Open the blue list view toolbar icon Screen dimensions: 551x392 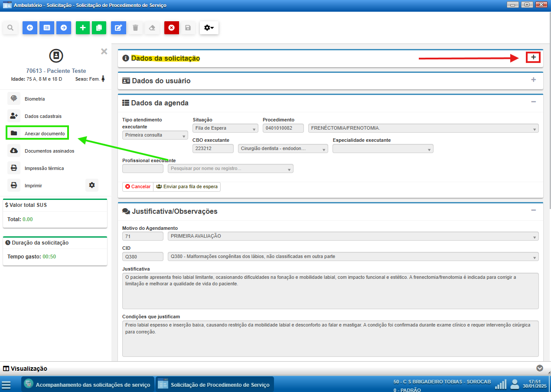click(x=47, y=28)
